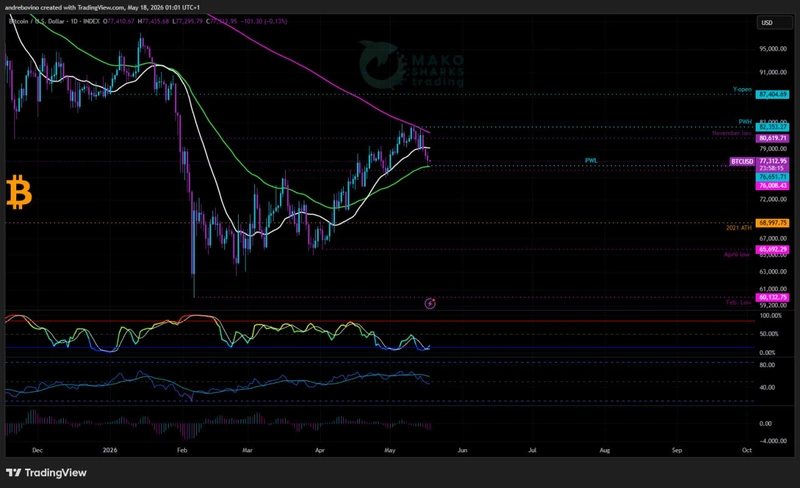
Task: Click the 2021 ATH line label
Action: [x=739, y=228]
